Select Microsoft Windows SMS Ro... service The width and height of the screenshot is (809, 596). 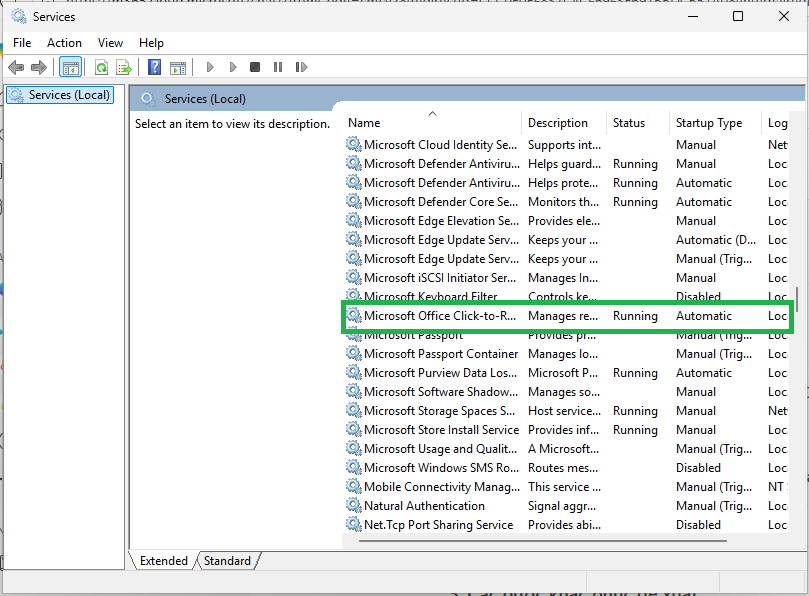pyautogui.click(x=567, y=468)
